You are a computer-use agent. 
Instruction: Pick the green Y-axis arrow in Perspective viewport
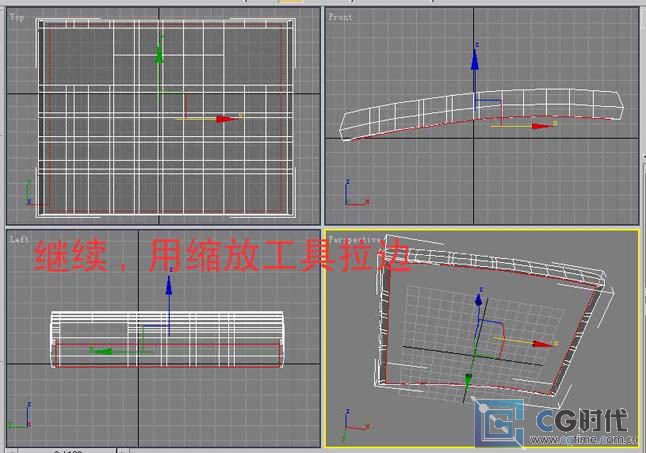click(468, 381)
